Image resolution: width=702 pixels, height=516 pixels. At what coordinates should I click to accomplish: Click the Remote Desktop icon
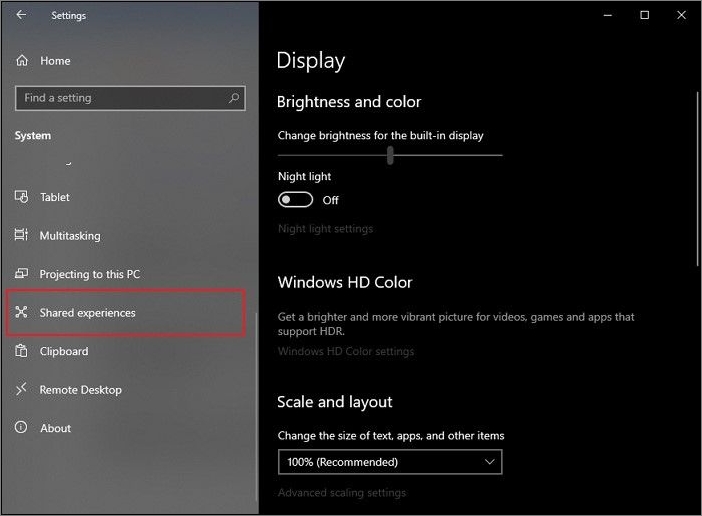pyautogui.click(x=22, y=390)
